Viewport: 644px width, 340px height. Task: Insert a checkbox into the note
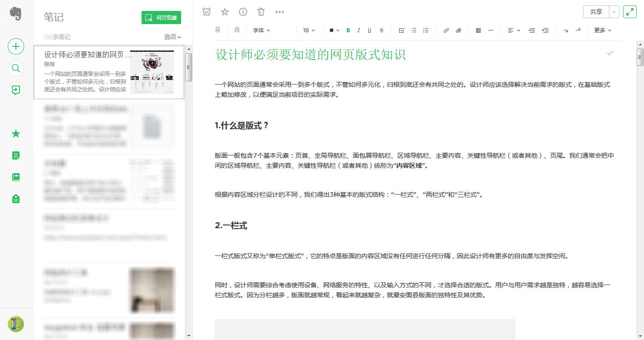click(401, 30)
